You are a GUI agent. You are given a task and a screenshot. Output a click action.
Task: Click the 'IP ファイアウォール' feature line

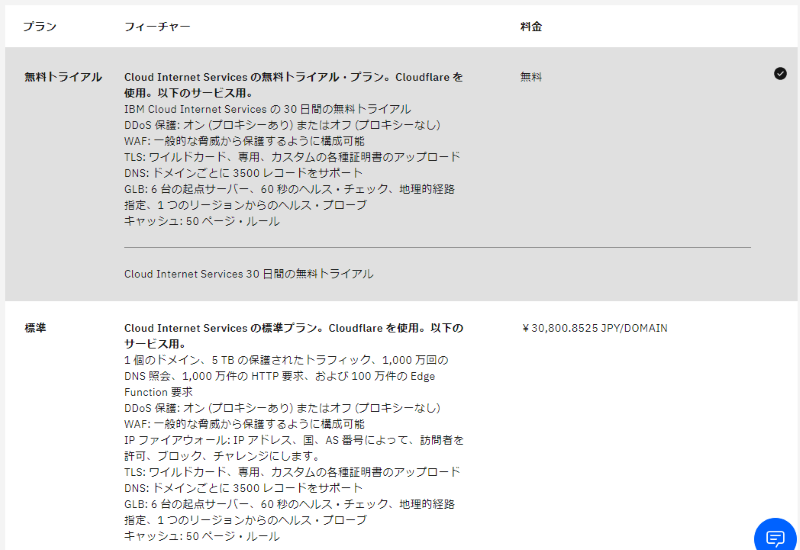(294, 448)
